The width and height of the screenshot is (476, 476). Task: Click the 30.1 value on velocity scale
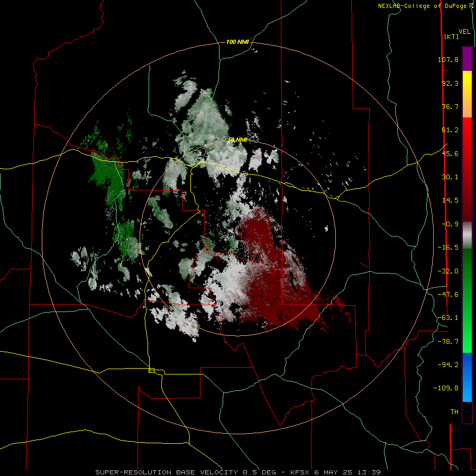pyautogui.click(x=450, y=177)
